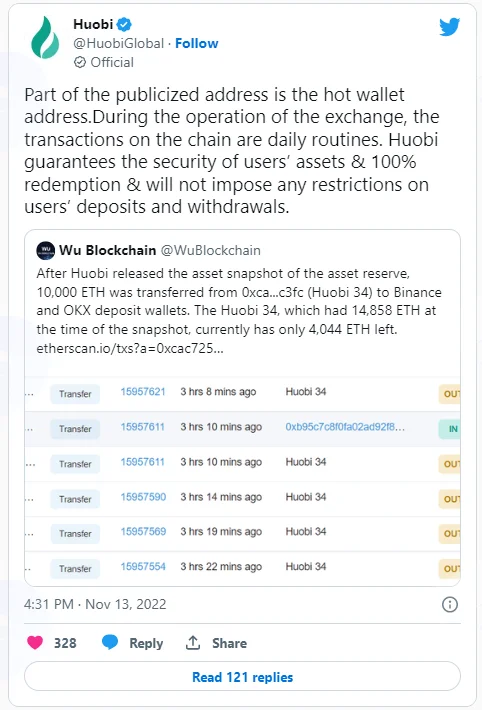Open the Huobi profile avatar

(x=45, y=38)
